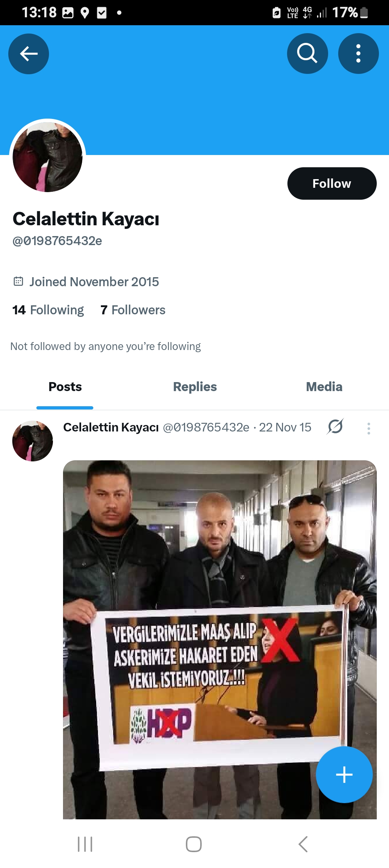
Task: Tap the Grok slashed-circle icon on post
Action: (335, 427)
